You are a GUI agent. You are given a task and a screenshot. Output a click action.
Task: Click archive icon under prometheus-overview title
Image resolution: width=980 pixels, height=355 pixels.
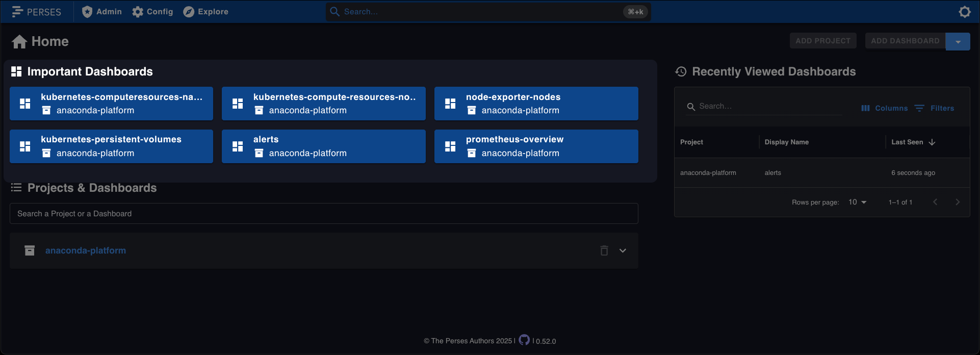pos(472,153)
